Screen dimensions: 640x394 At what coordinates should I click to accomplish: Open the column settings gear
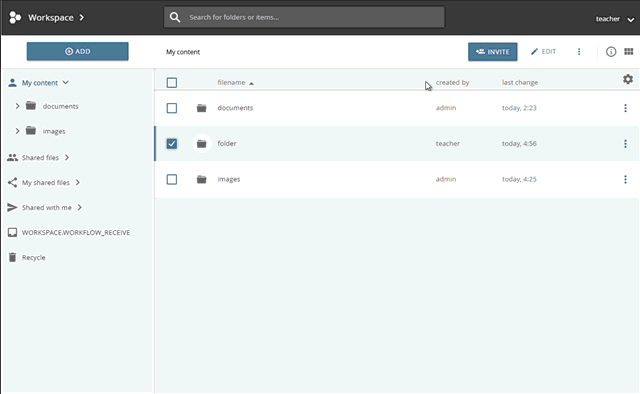pyautogui.click(x=628, y=79)
